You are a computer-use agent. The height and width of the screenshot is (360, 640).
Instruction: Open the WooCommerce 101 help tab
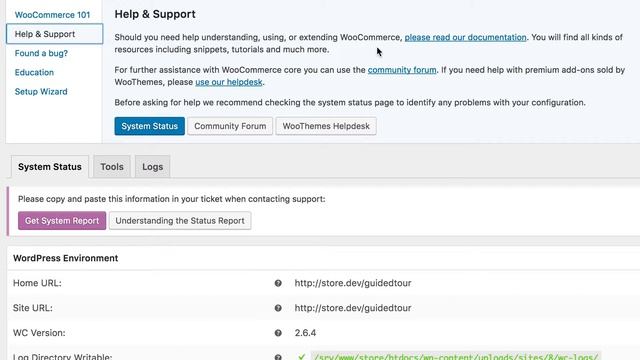(52, 15)
